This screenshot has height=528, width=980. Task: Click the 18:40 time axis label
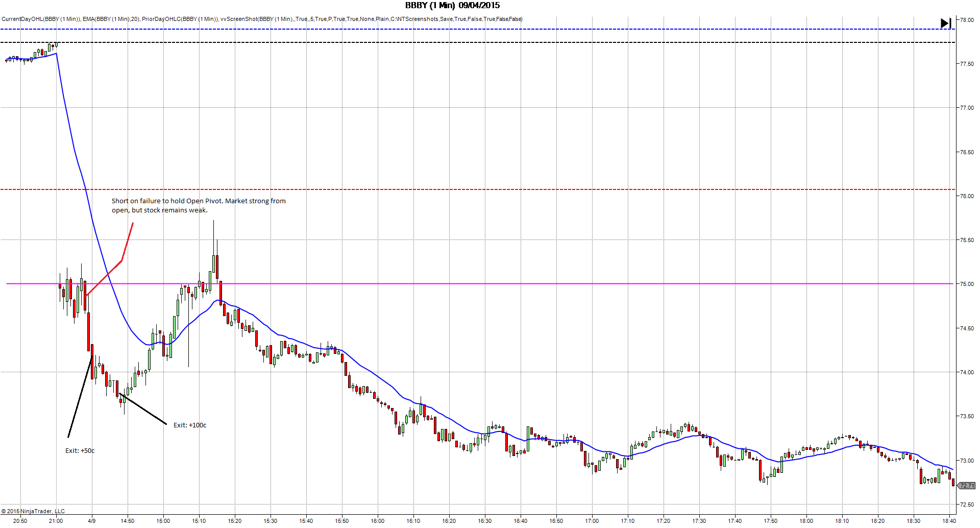click(949, 521)
